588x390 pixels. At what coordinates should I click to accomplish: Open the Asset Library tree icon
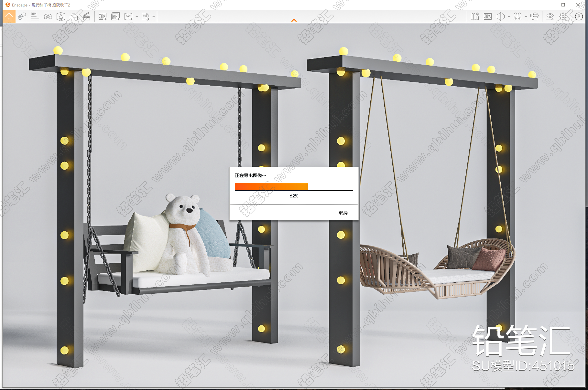pos(61,16)
